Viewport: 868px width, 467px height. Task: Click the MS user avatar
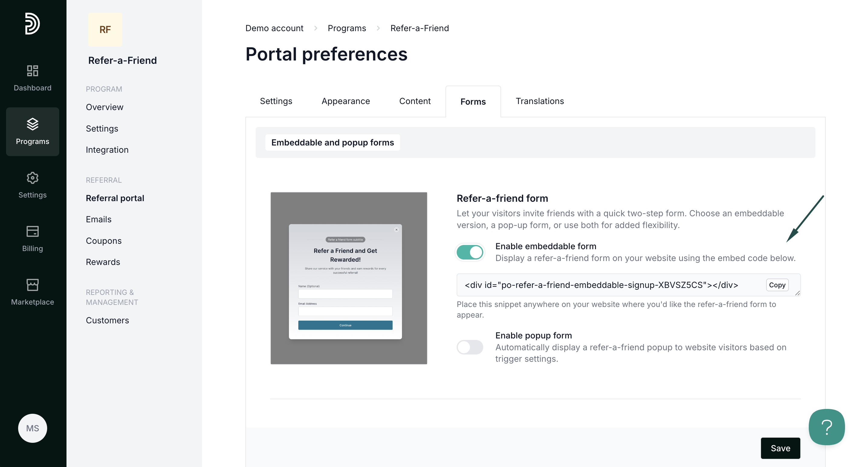click(32, 428)
